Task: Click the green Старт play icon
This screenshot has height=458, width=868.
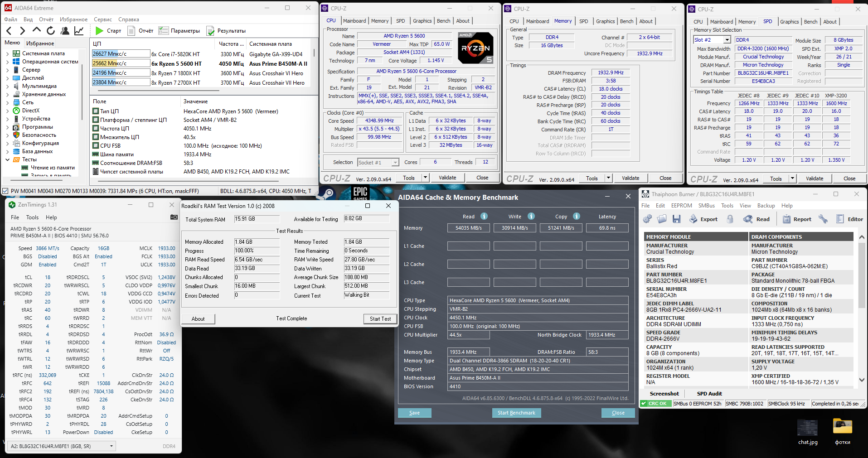Action: [99, 31]
